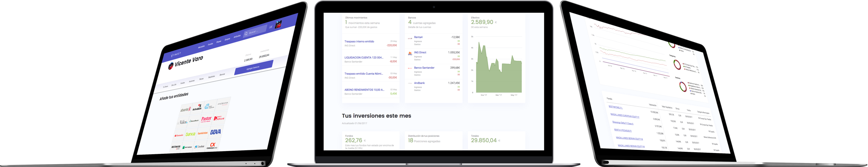This screenshot has height=167, width=868.
Task: Select the CatalunyaCaixa CX logo
Action: pos(212,146)
